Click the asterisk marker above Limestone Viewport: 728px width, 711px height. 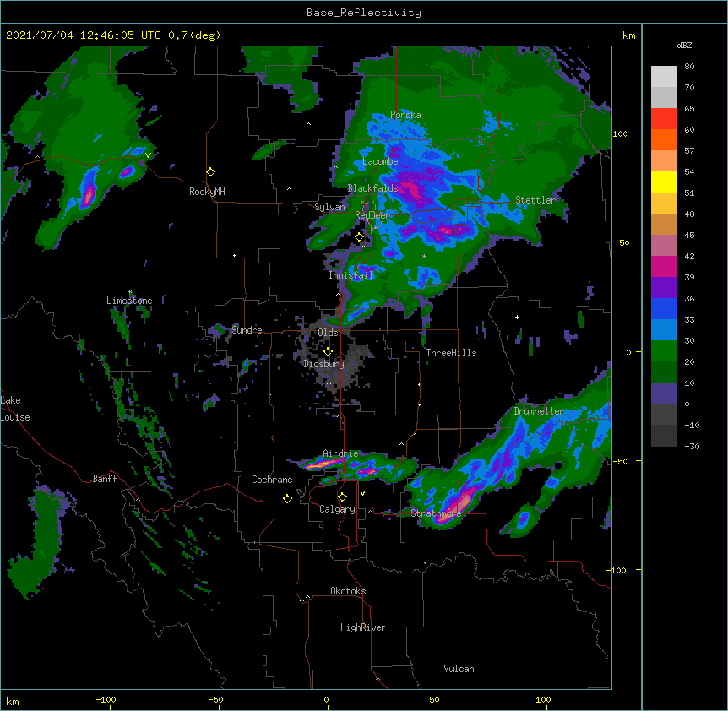[130, 292]
